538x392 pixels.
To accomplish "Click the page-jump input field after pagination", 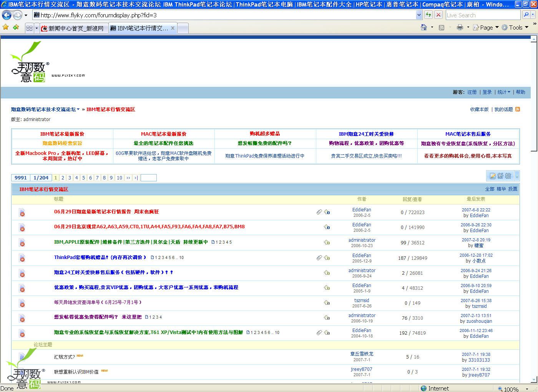I will [148, 178].
